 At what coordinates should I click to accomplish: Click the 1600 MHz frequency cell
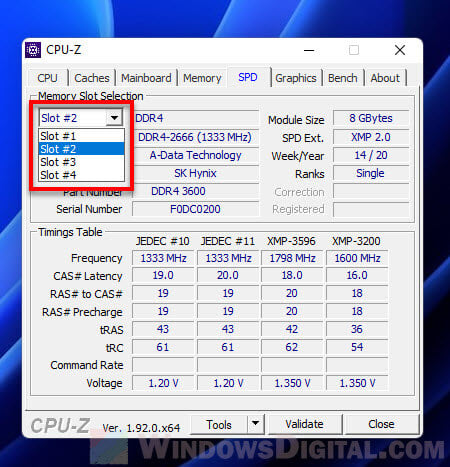[357, 258]
